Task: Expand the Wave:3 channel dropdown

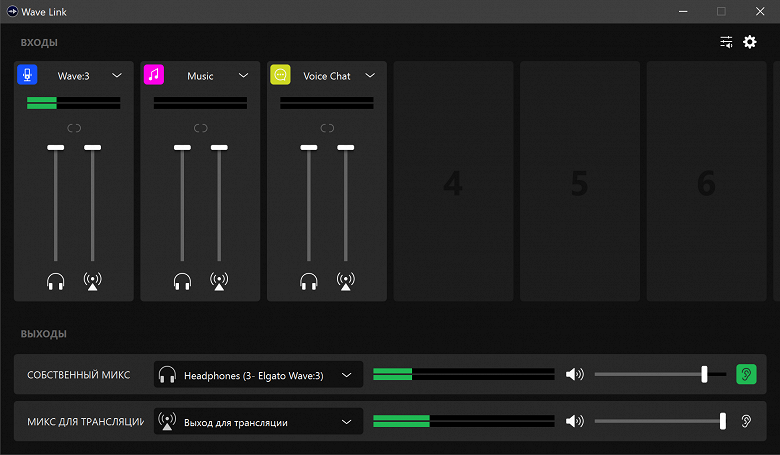Action: coord(117,76)
